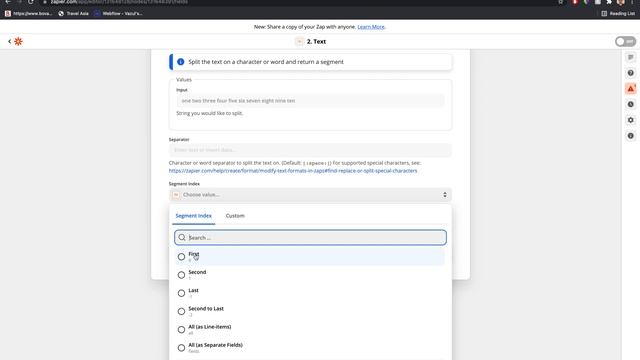Viewport: 640px width, 360px height.
Task: Click the Input field with sample text
Action: click(310, 101)
